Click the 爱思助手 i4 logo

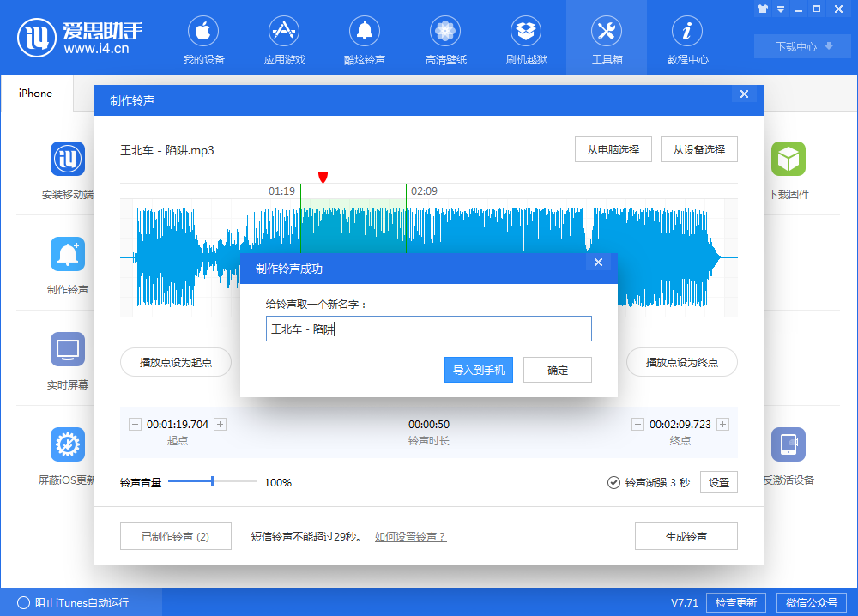click(80, 37)
